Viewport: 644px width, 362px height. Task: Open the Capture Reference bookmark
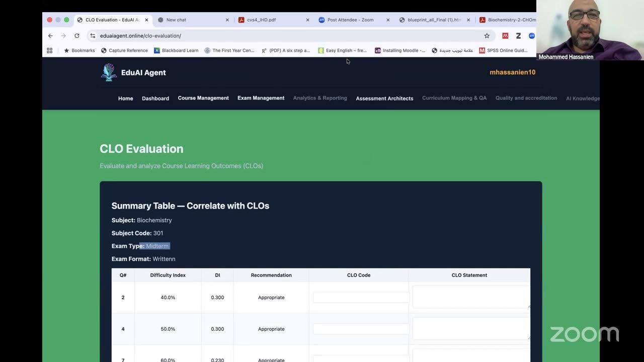tap(124, 50)
